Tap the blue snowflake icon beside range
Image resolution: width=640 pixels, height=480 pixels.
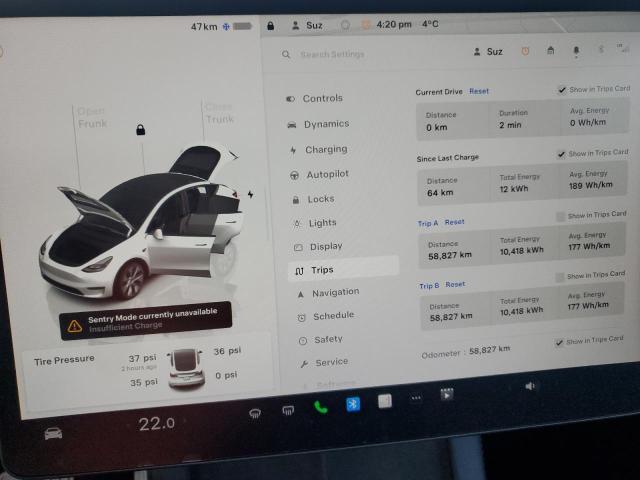[x=226, y=27]
